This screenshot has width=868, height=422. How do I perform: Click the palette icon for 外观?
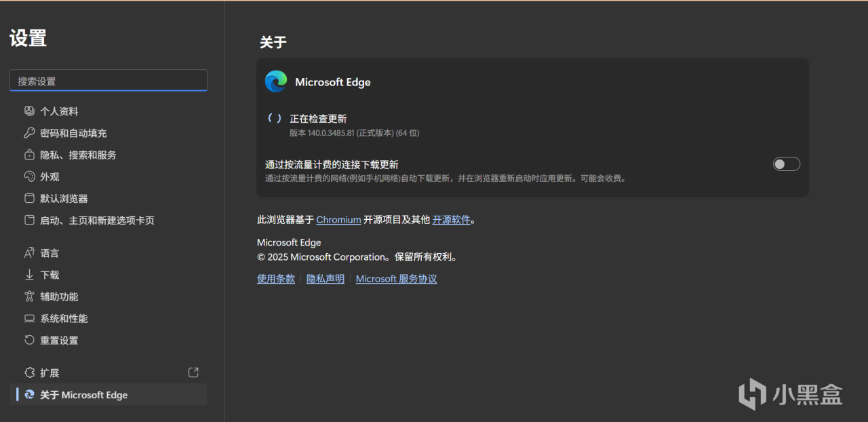[29, 176]
